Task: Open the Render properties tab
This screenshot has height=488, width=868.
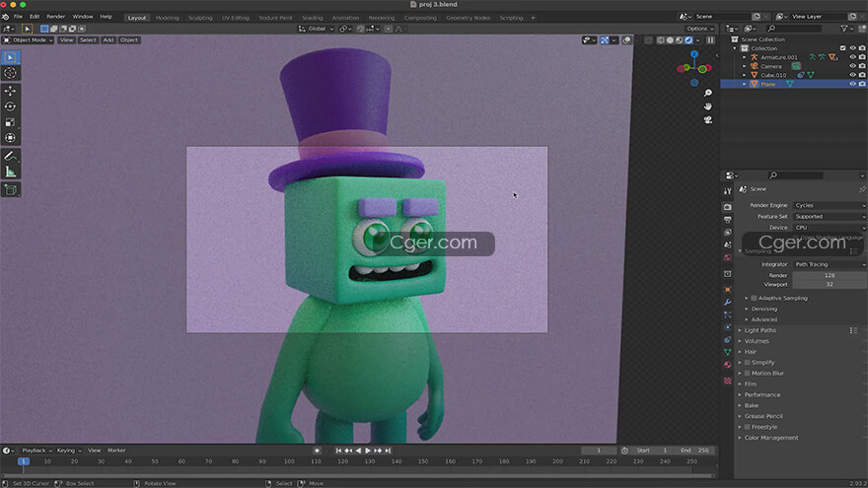Action: click(x=727, y=206)
